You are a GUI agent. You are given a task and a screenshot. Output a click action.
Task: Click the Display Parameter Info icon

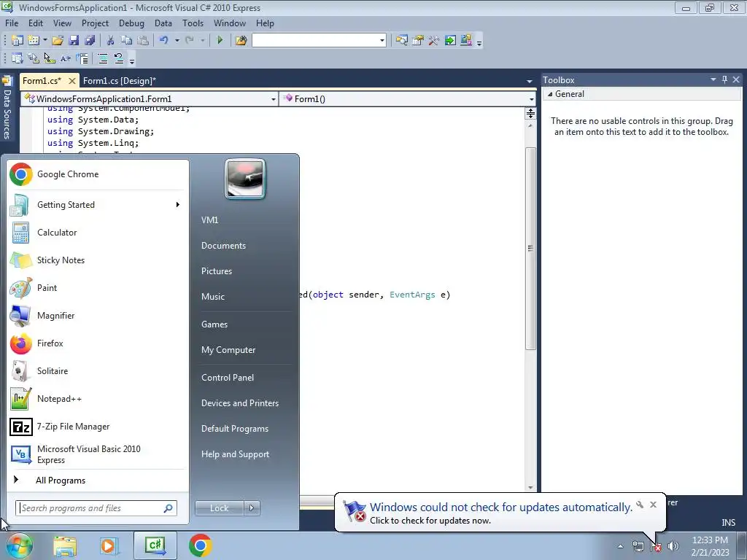point(34,58)
